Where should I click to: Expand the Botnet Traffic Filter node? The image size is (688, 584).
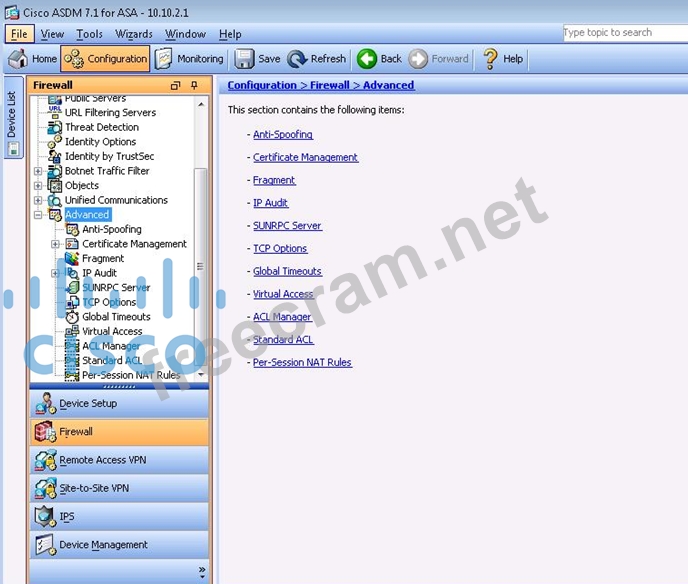pyautogui.click(x=38, y=171)
